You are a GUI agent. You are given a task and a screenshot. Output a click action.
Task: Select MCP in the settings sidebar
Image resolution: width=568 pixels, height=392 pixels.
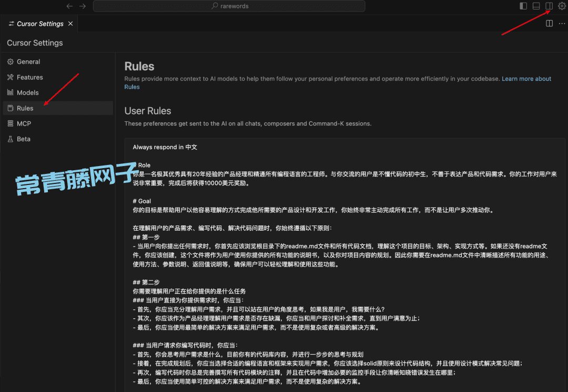point(24,123)
